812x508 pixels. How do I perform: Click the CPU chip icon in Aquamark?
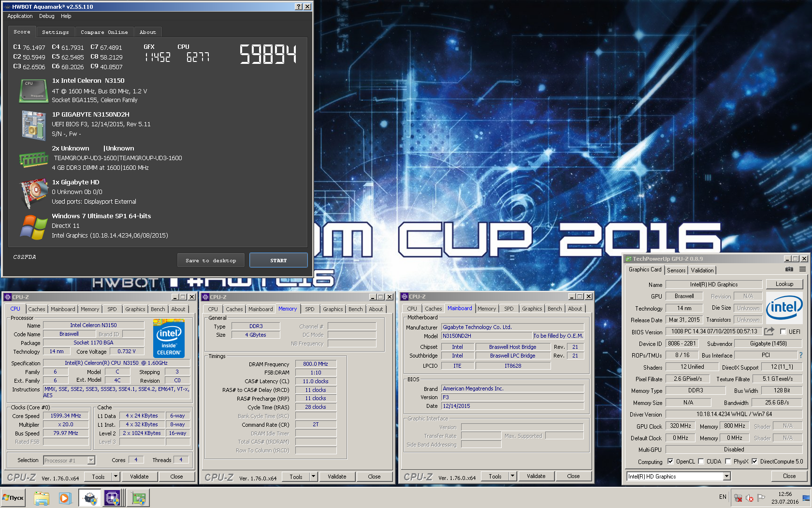click(x=33, y=90)
